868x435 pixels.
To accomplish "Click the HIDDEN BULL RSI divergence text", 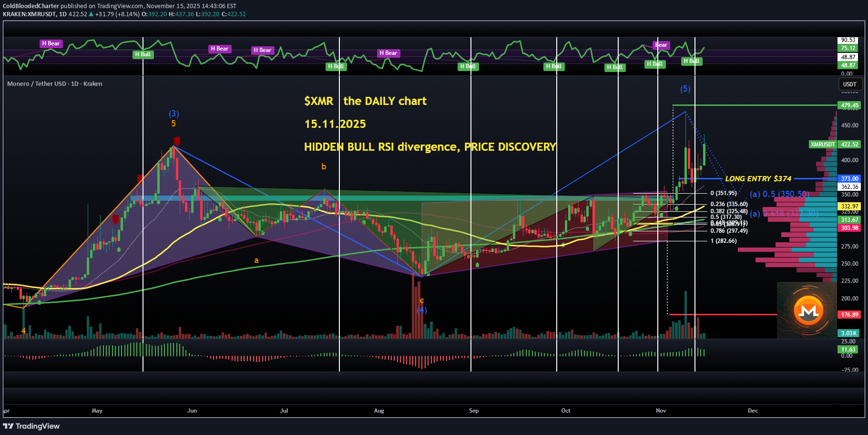I will coord(429,147).
